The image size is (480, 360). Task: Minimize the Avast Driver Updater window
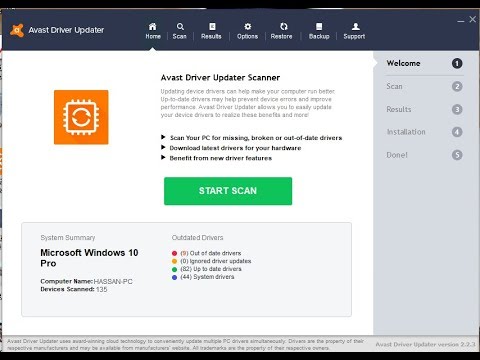click(x=461, y=21)
